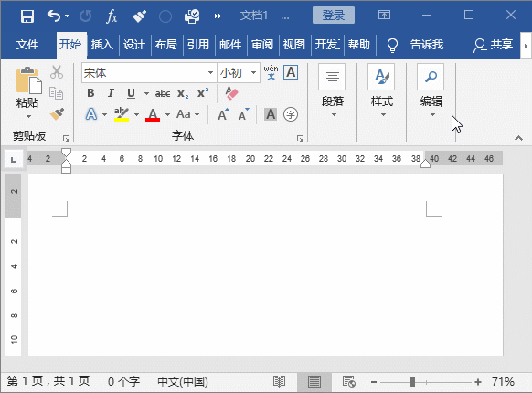The height and width of the screenshot is (393, 532).
Task: Cut selection with the scissors icon
Action: click(57, 72)
